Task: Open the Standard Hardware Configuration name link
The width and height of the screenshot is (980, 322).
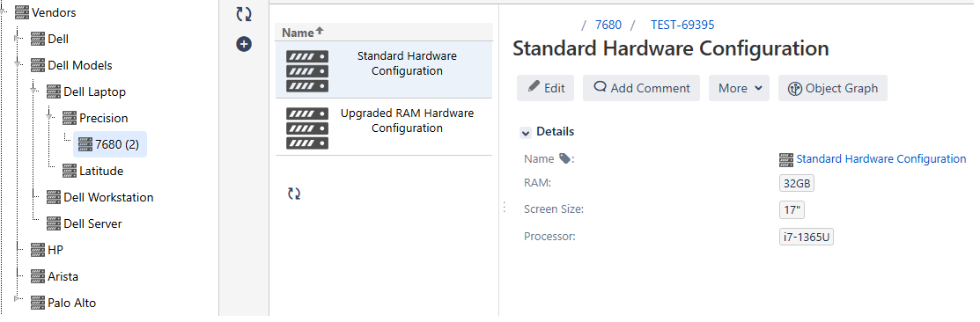Action: [881, 159]
